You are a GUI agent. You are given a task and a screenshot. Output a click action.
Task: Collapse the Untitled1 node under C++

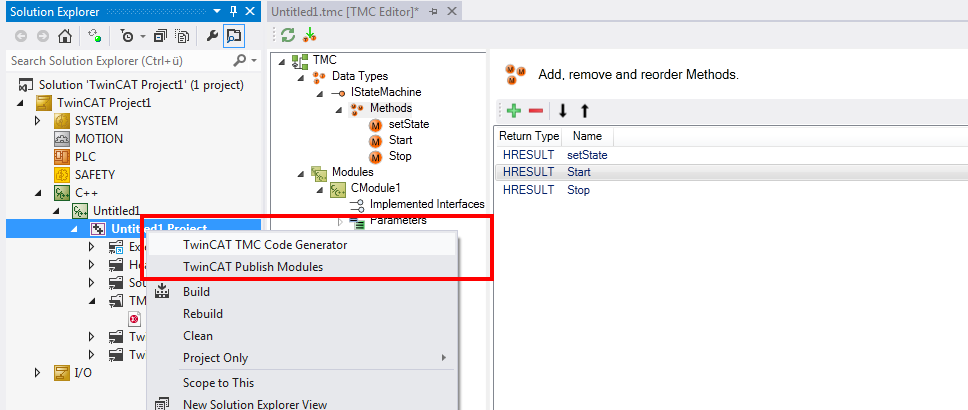(57, 211)
